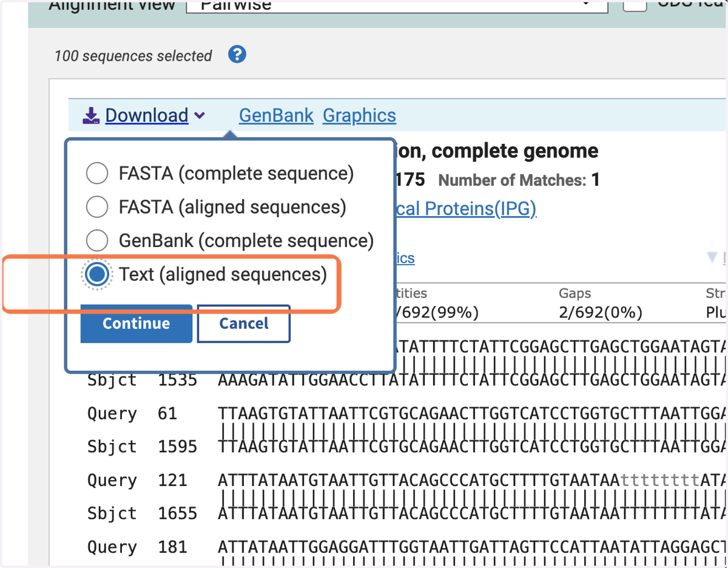Image resolution: width=728 pixels, height=568 pixels.
Task: Click the 'complete genome' title text
Action: 515,150
